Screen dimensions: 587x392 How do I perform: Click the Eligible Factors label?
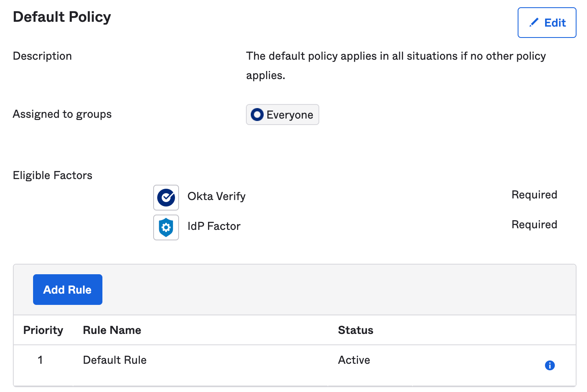pos(53,175)
